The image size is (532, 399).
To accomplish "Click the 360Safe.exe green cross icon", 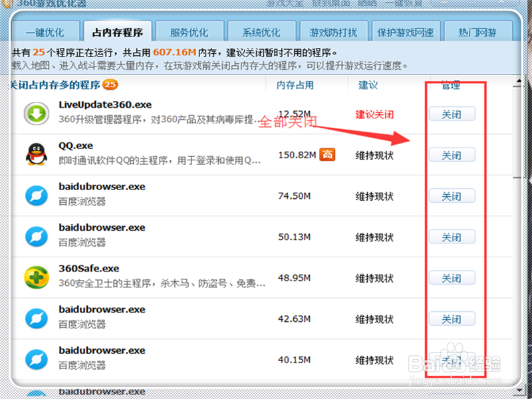I will tap(37, 277).
